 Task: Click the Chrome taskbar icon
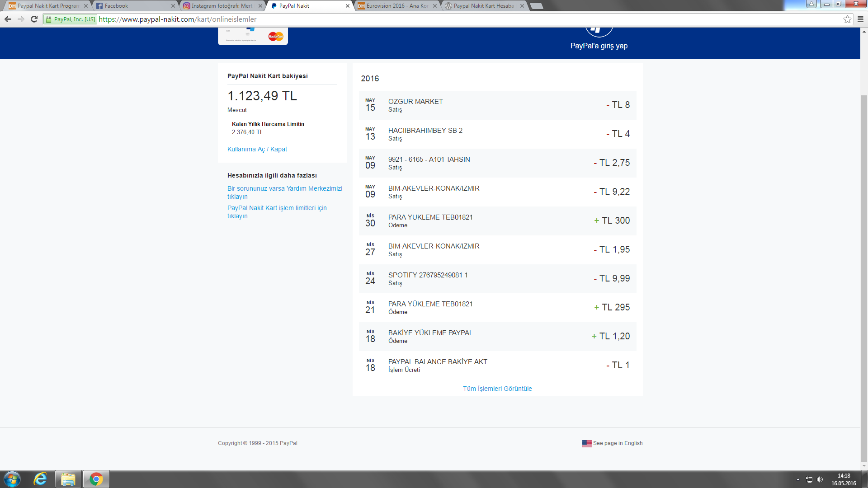pos(96,479)
